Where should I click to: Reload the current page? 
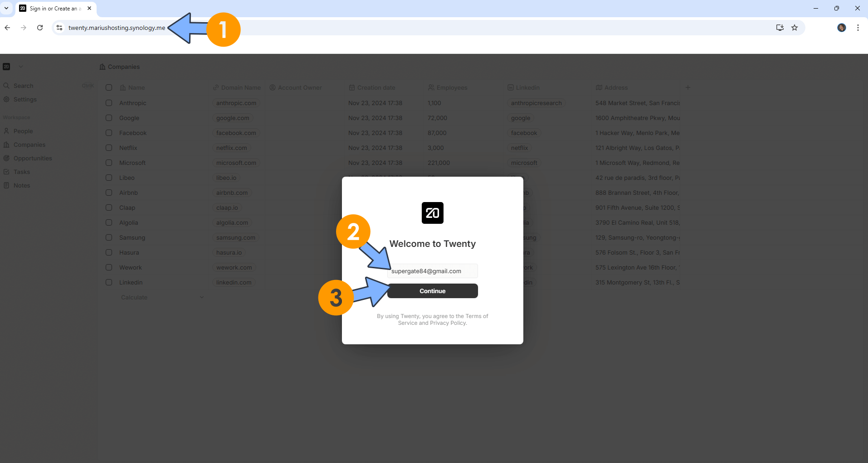click(40, 28)
